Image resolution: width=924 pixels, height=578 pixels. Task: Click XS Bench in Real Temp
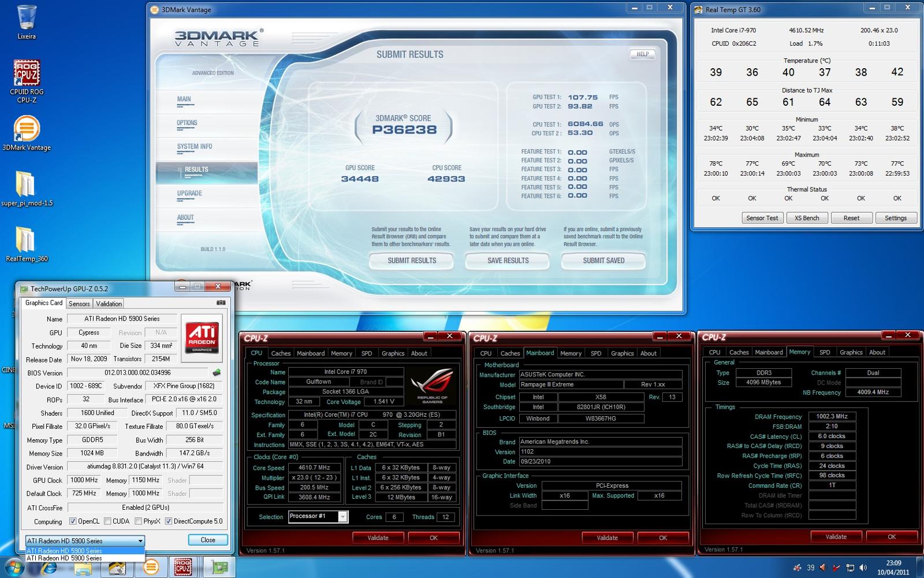pyautogui.click(x=807, y=218)
